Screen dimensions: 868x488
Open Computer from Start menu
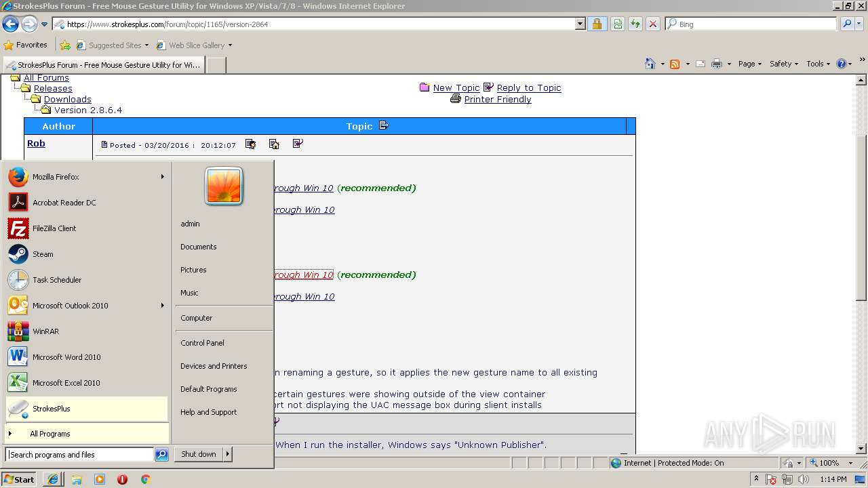(x=197, y=318)
